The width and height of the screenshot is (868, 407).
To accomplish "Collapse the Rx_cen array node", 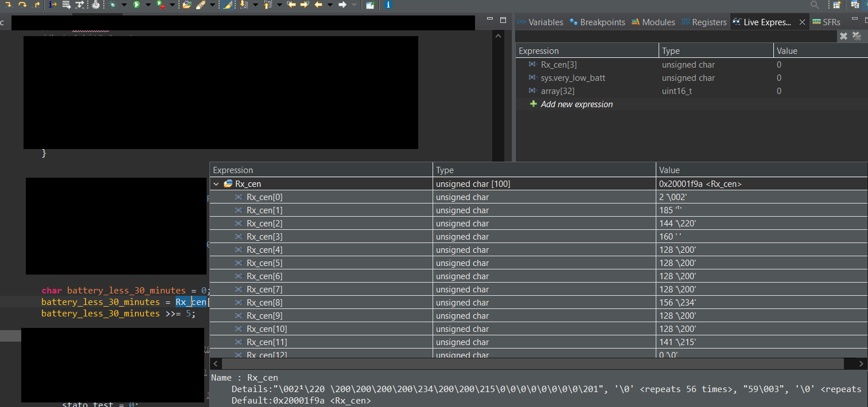I will [x=216, y=183].
